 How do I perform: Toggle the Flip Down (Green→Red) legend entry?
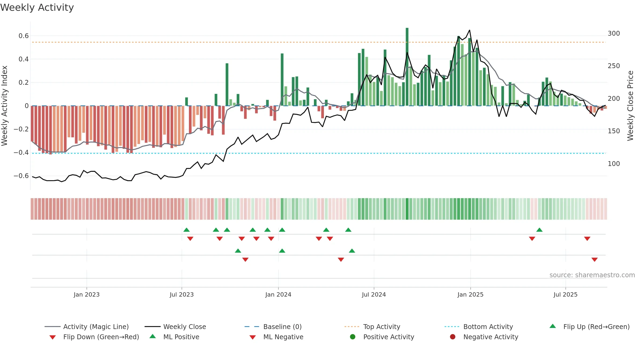tap(94, 337)
